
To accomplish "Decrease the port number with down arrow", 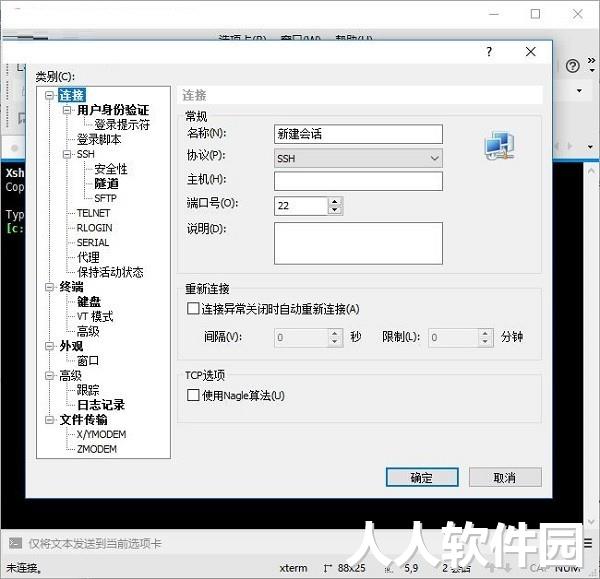I will coord(335,210).
